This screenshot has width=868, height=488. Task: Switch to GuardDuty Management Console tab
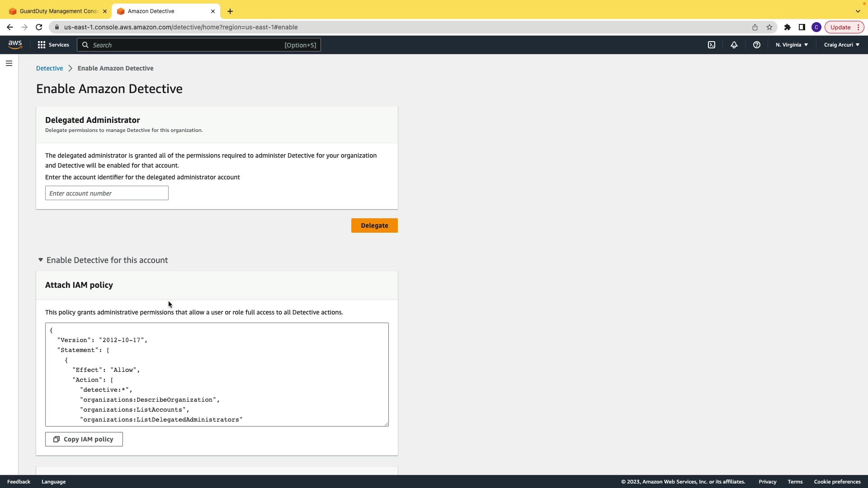59,11
